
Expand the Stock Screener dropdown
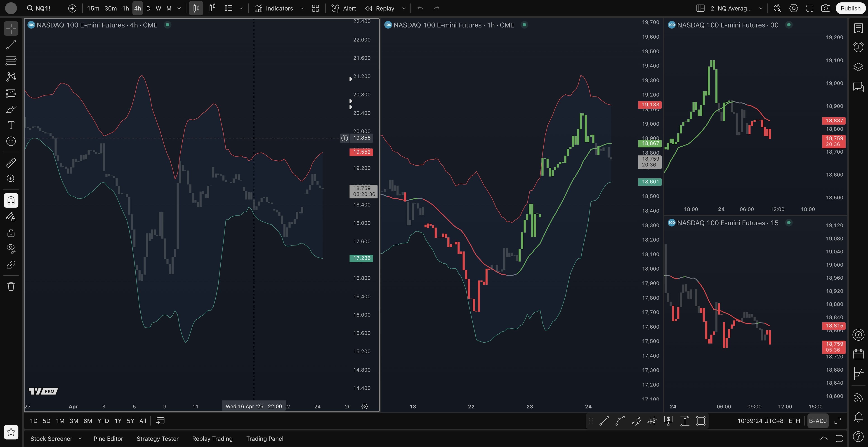80,439
